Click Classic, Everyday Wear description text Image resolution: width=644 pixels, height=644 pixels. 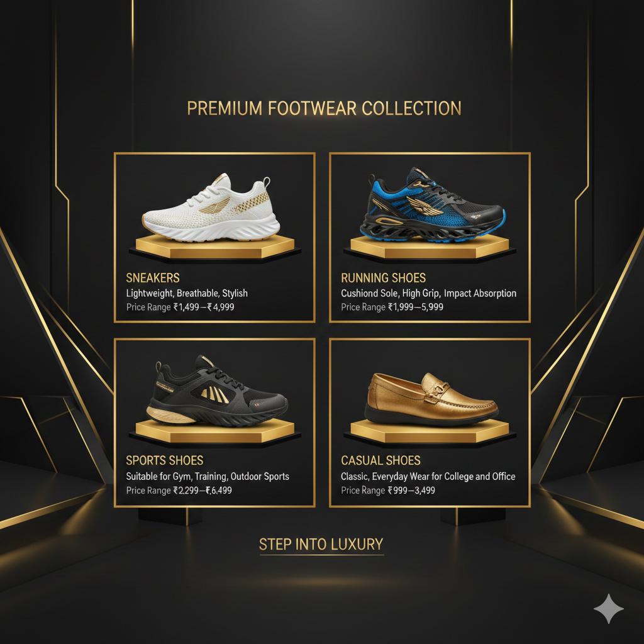click(428, 477)
